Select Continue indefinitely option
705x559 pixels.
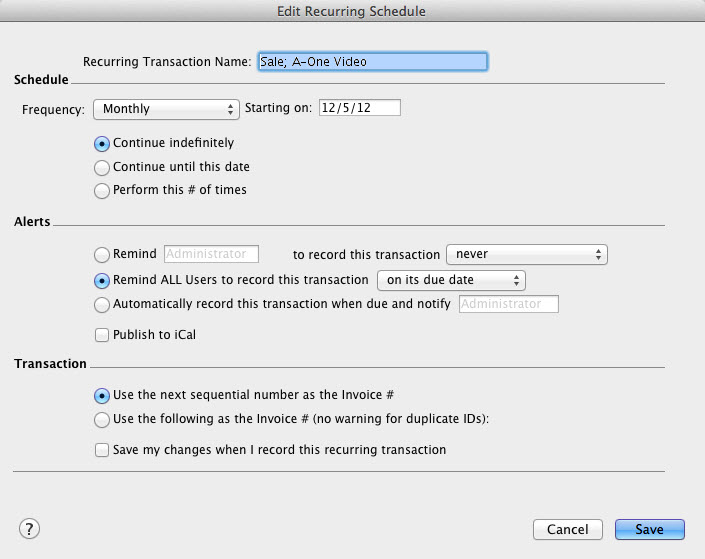[x=102, y=144]
